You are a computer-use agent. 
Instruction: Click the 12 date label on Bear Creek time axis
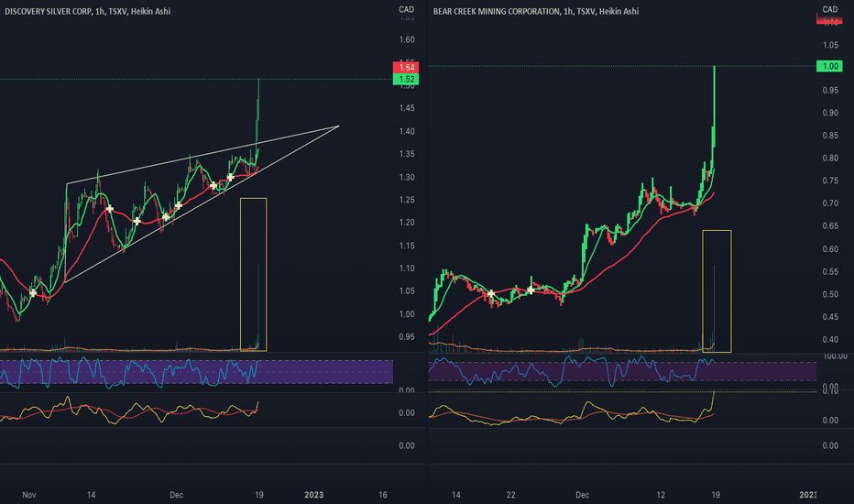[x=661, y=495]
